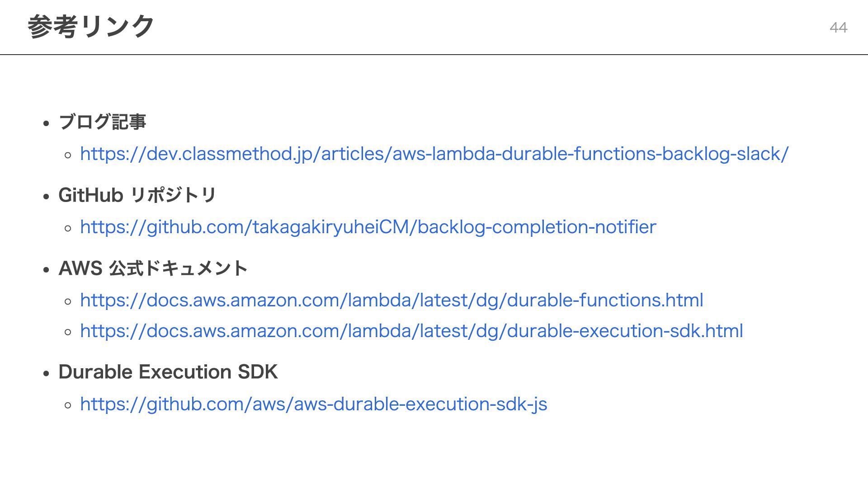Click the bullet beside ブログ記事
The height and width of the screenshot is (488, 868).
(46, 123)
